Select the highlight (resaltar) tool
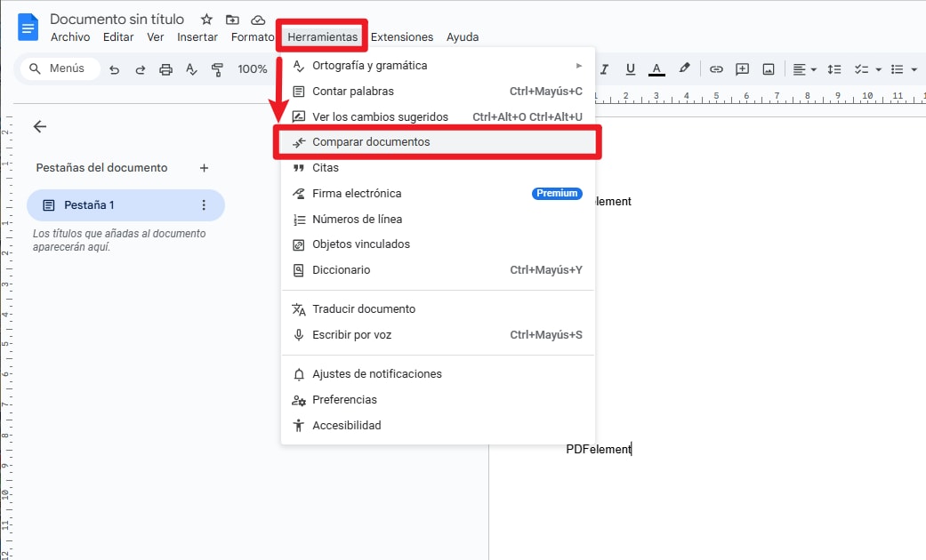The height and width of the screenshot is (560, 926). (683, 68)
